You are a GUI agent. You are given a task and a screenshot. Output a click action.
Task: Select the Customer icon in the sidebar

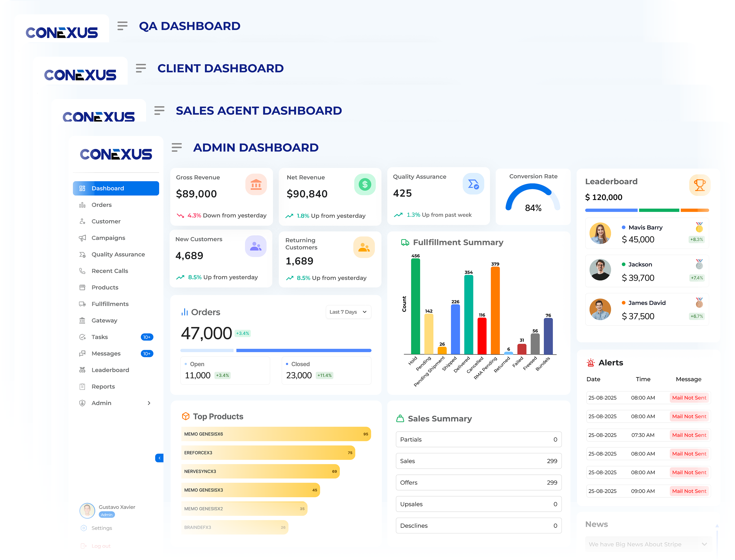point(82,221)
